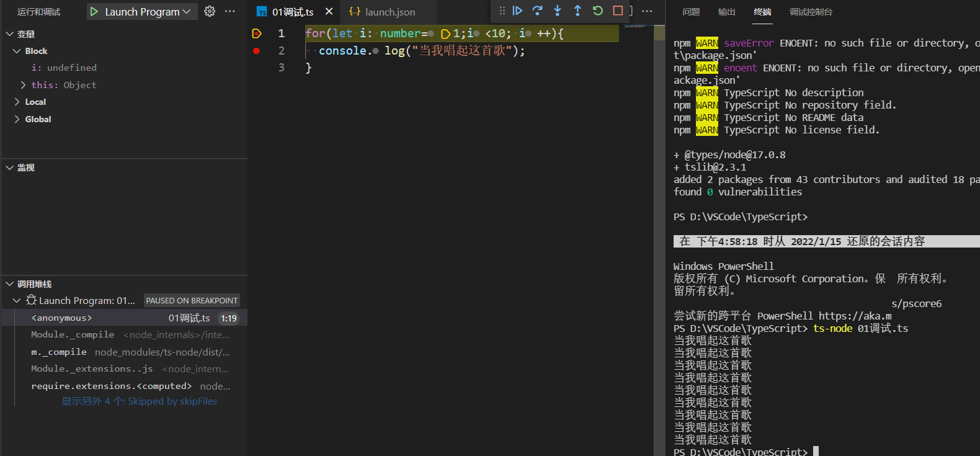The height and width of the screenshot is (456, 980).
Task: Collapse the 调用堆栈 section
Action: coord(9,284)
